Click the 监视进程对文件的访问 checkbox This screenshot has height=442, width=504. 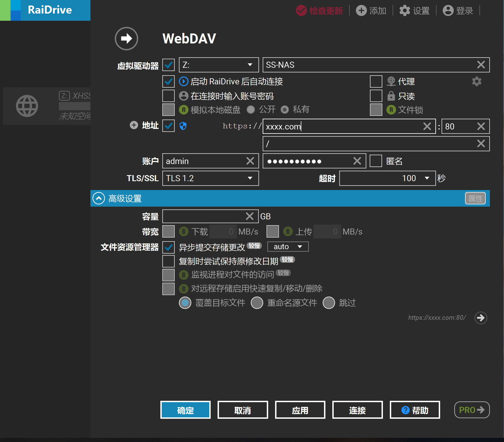click(x=168, y=275)
